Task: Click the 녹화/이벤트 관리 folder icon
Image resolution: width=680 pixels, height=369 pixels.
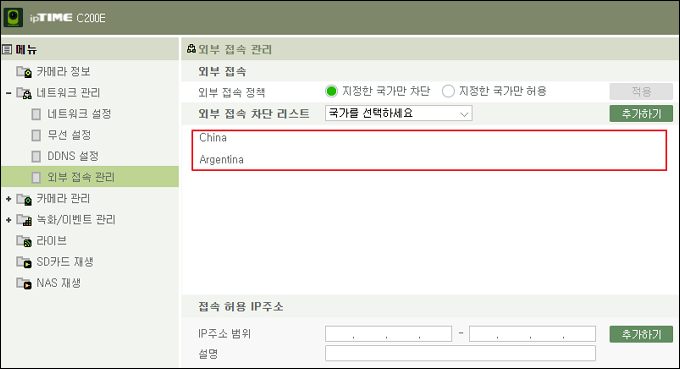Action: 24,220
